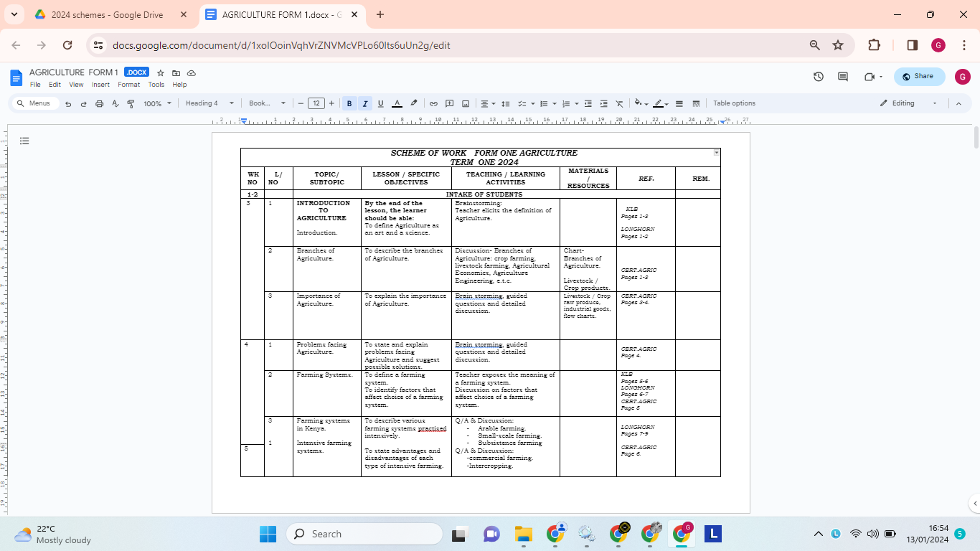
Task: Click the insert link icon
Action: pos(433,103)
